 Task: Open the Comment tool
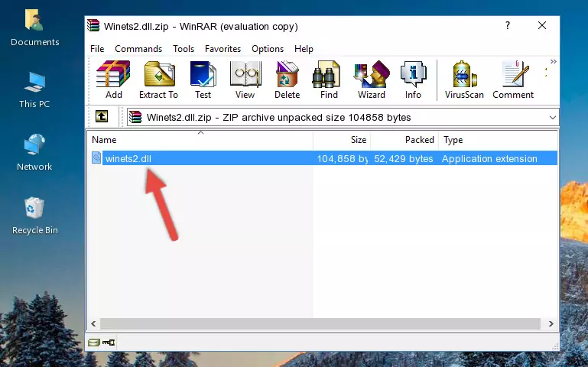pyautogui.click(x=513, y=80)
